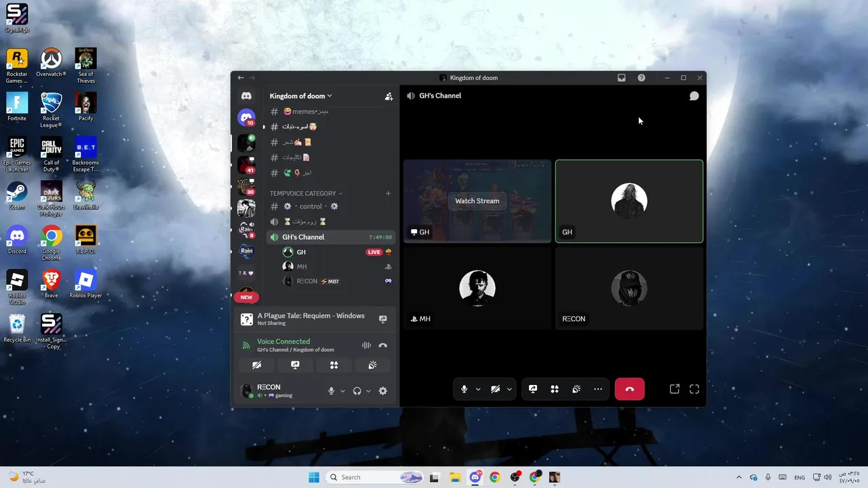
Task: Switch ENG input language in tray
Action: (x=800, y=477)
